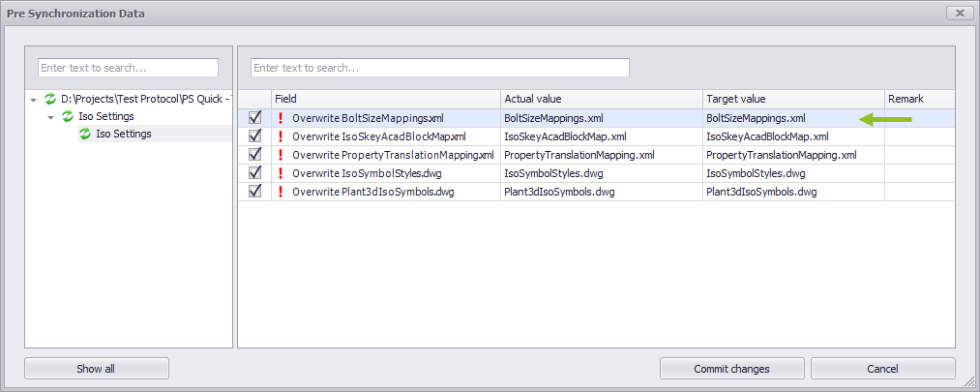
Task: Select the D:\Projects\Test Protocol tree item
Action: point(146,99)
